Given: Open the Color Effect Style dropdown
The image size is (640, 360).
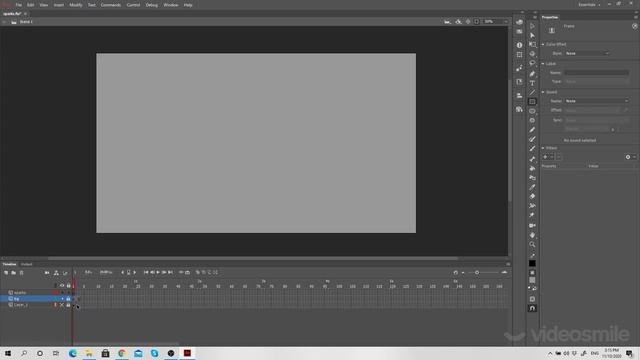Looking at the screenshot, I should [x=587, y=53].
